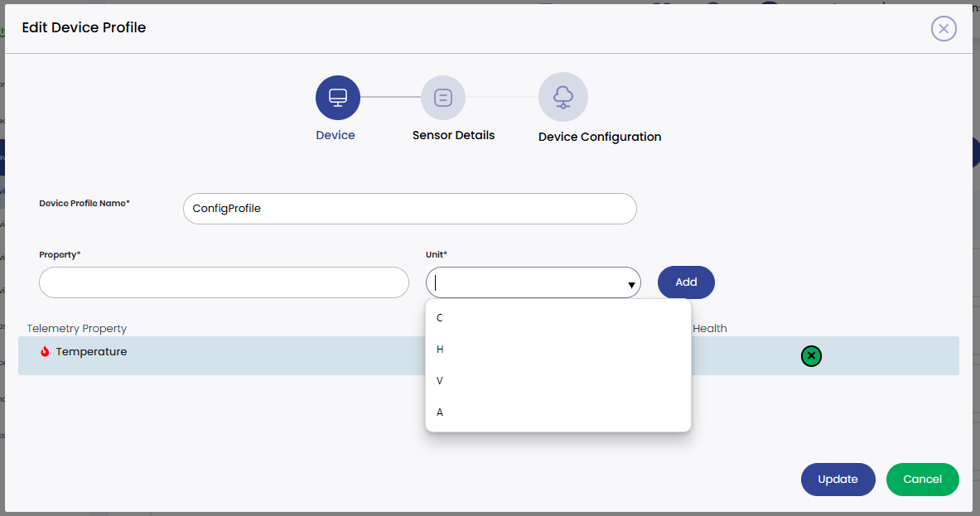Click the Temperature flame icon
The image size is (980, 516).
click(46, 351)
